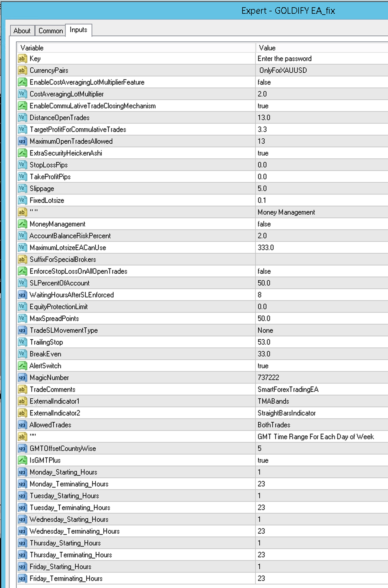Select the Key password value field

[322, 59]
